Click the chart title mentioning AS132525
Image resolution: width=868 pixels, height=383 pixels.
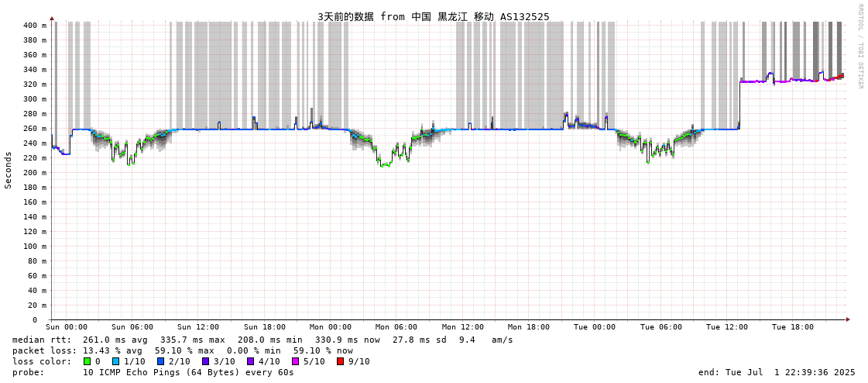(434, 16)
